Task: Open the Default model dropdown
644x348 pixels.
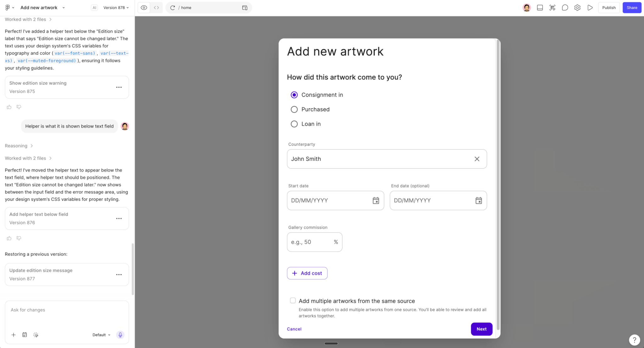Action: pyautogui.click(x=101, y=335)
